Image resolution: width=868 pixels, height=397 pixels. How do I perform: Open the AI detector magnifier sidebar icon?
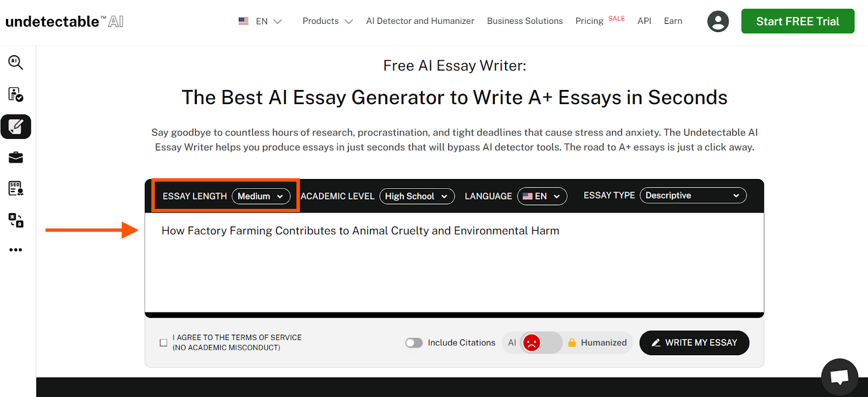16,62
